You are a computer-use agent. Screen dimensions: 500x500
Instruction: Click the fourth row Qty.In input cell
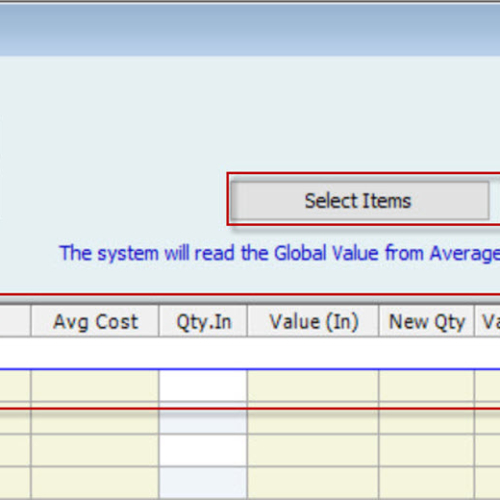[203, 450]
